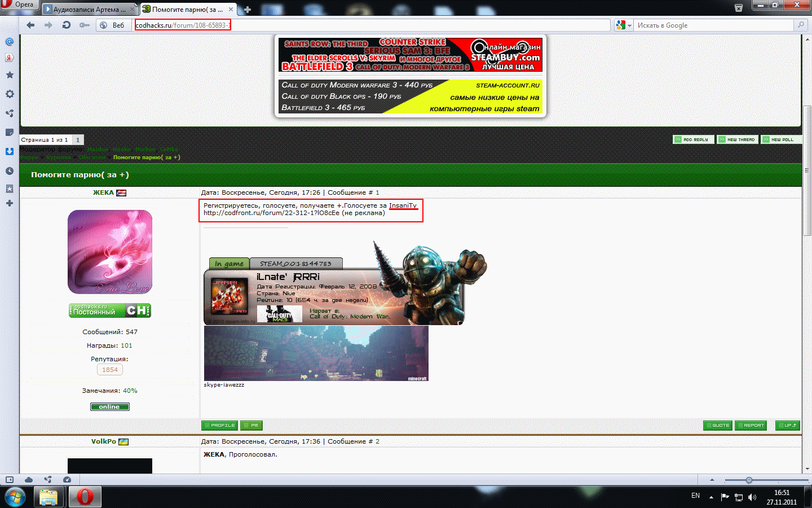The image size is (812, 508).
Task: Open the steam-account.ru banner ad
Action: pyautogui.click(x=411, y=97)
